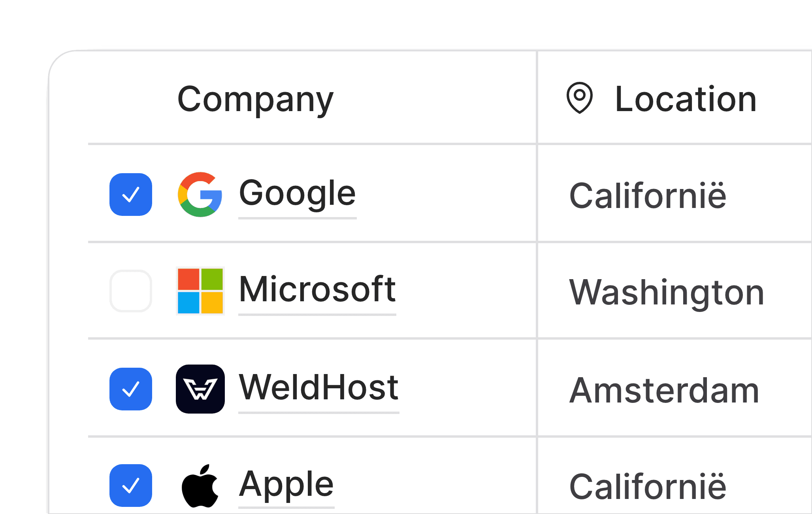Click the Location column header
812x514 pixels.
[686, 99]
